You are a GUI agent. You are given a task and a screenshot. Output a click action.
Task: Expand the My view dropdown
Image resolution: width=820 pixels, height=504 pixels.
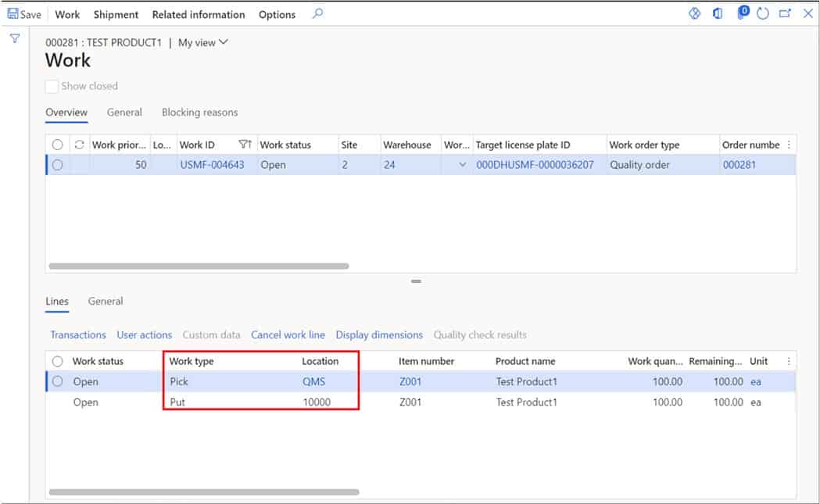[203, 42]
